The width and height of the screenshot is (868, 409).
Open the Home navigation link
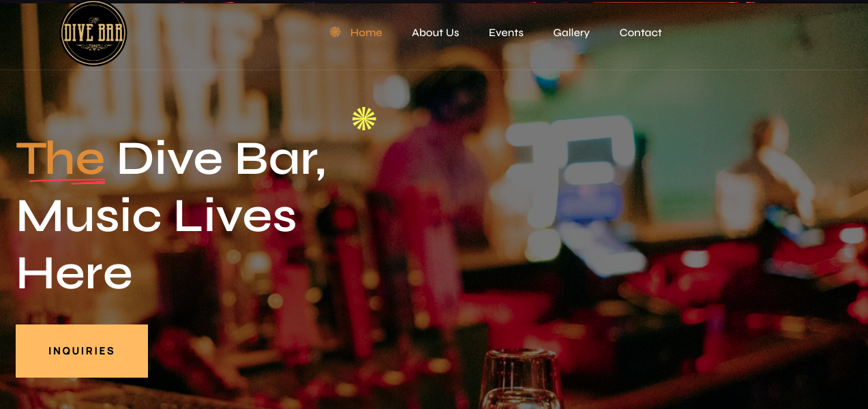tap(366, 33)
